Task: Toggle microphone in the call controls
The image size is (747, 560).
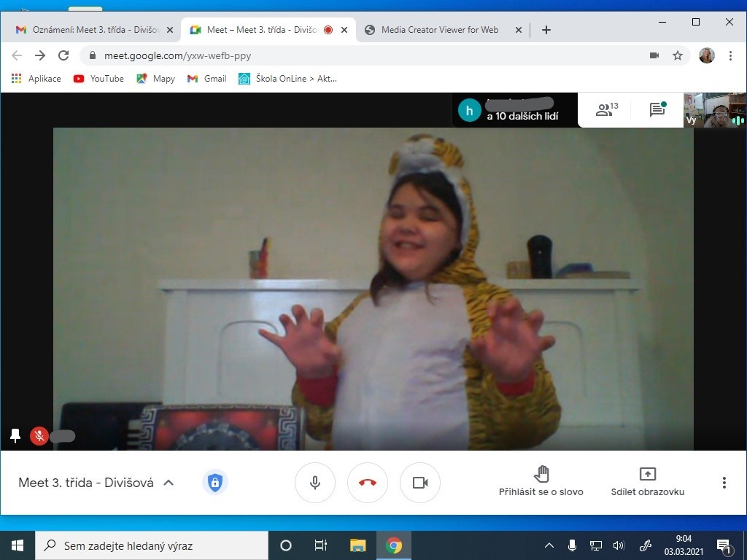Action: coord(315,483)
